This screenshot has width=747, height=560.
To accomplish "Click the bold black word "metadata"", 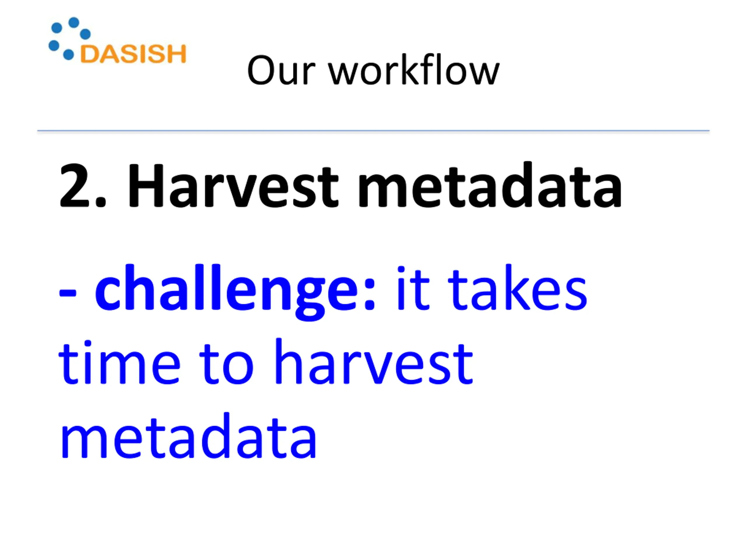I will [490, 185].
